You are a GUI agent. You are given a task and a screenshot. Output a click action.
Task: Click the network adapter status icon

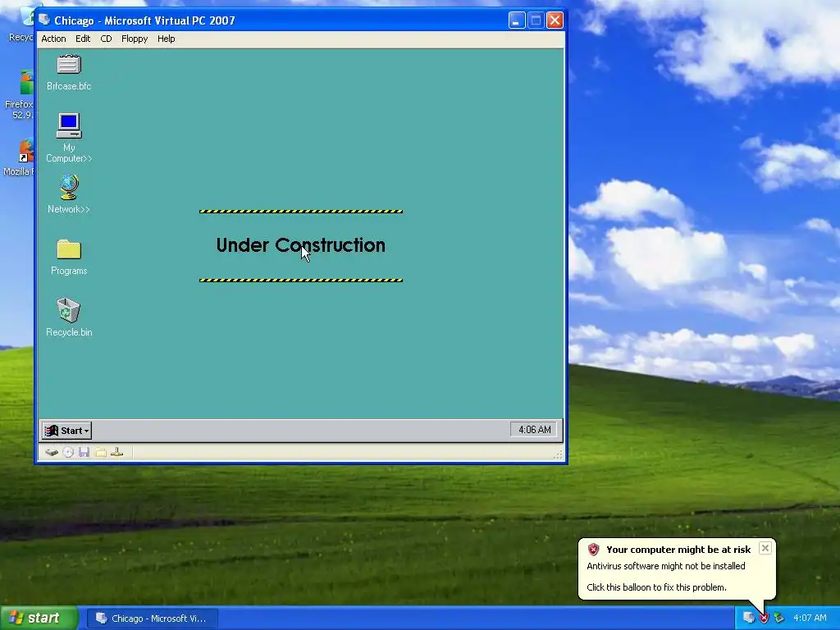coord(116,453)
